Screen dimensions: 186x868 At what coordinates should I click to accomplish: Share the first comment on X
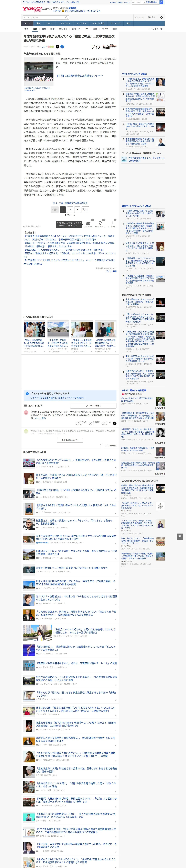point(114,423)
